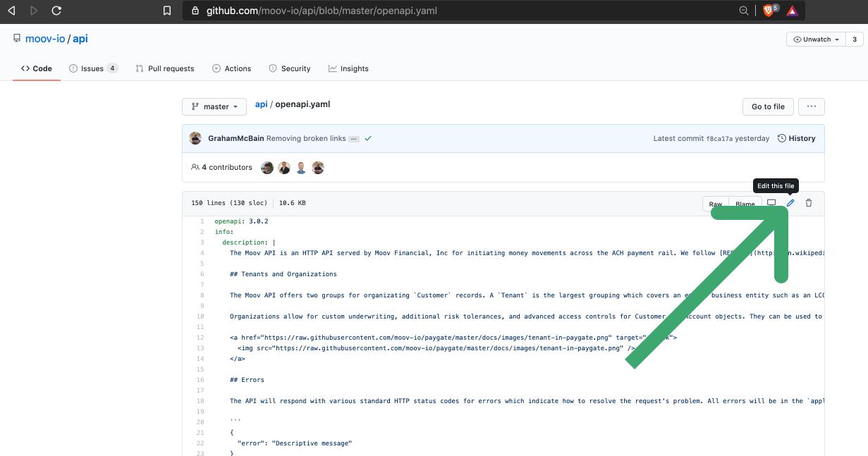868x456 pixels.
Task: Click the 'description: |' line
Action: click(249, 242)
